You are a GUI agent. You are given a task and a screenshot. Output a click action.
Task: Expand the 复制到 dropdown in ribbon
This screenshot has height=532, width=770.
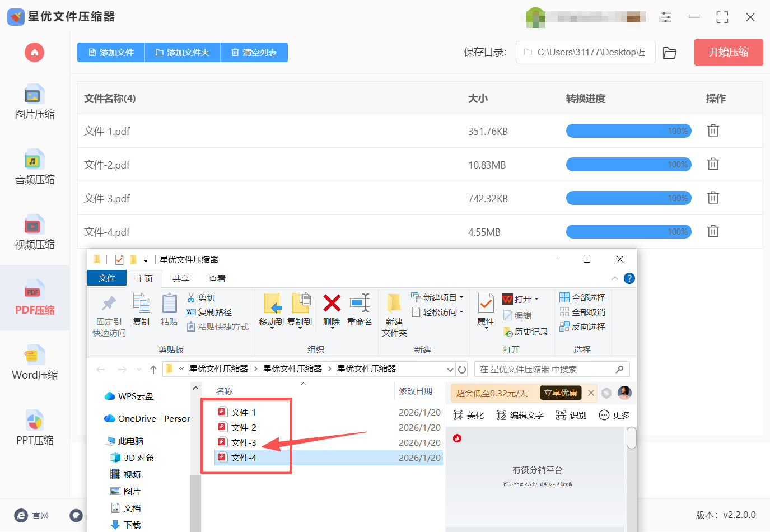(x=300, y=328)
